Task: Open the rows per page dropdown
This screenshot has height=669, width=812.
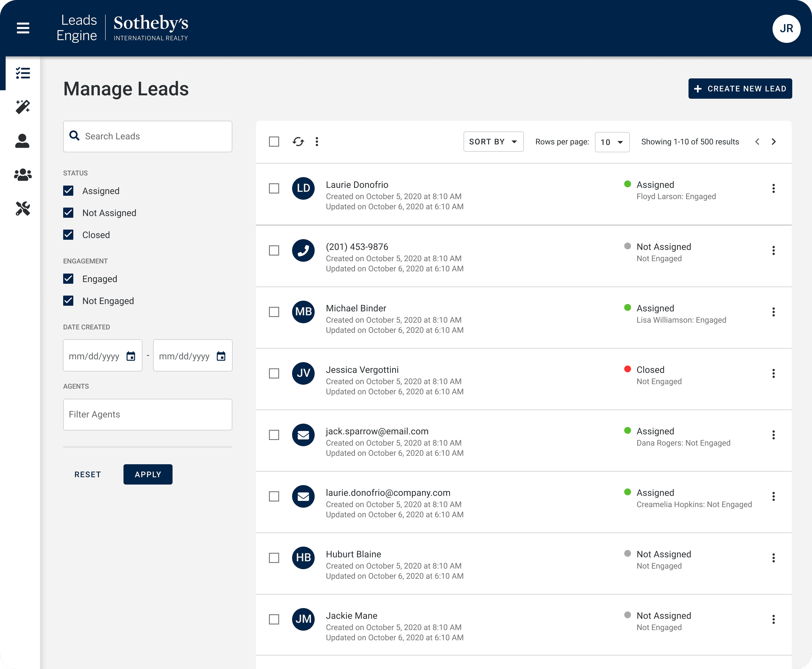Action: click(612, 142)
